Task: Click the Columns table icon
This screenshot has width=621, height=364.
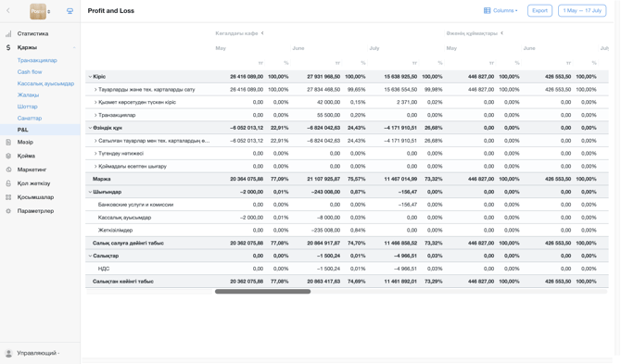Action: [488, 11]
